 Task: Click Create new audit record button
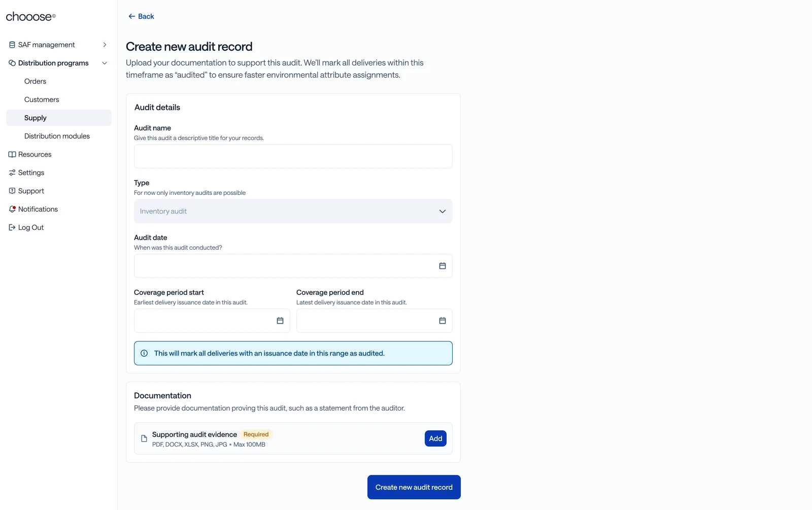click(414, 487)
